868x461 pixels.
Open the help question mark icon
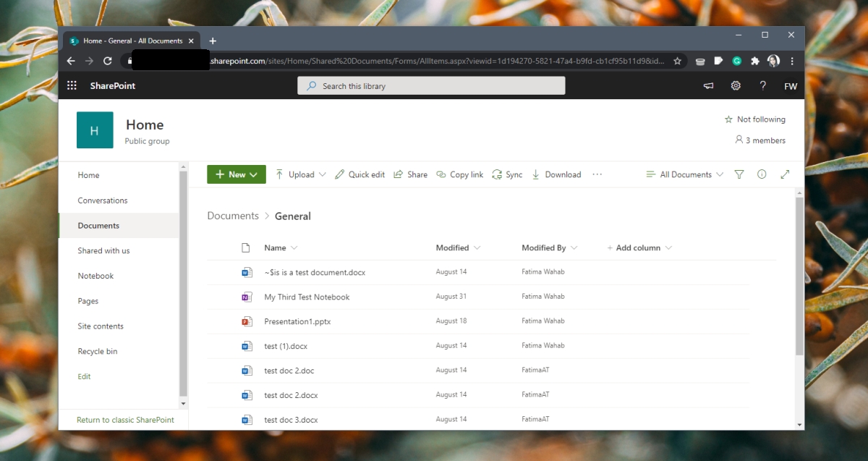(762, 85)
